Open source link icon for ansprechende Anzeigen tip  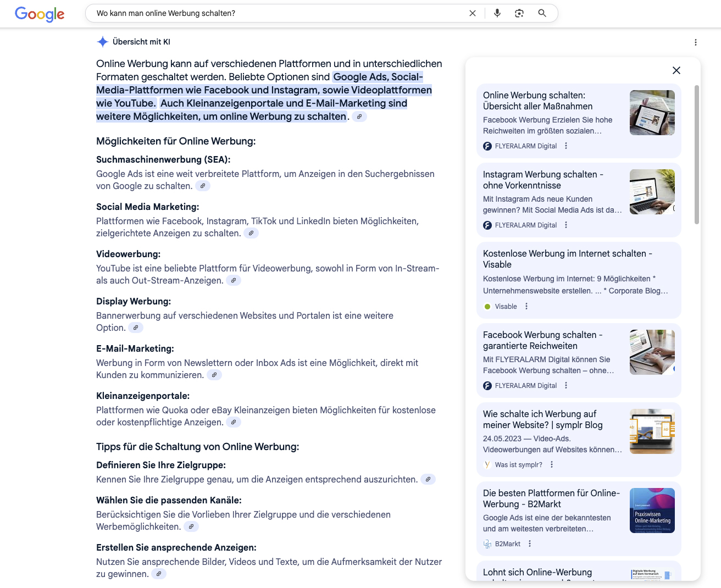(x=159, y=574)
